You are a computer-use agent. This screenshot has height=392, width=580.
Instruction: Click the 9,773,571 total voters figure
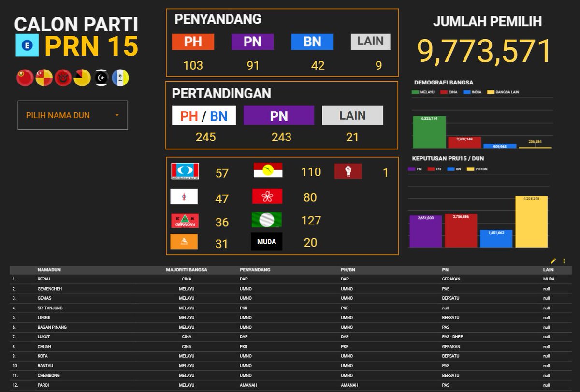coord(484,51)
